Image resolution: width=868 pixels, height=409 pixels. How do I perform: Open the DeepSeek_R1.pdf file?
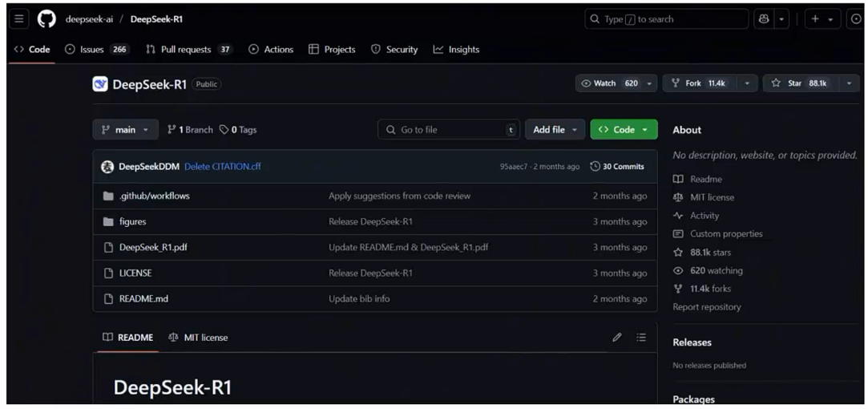tap(153, 247)
